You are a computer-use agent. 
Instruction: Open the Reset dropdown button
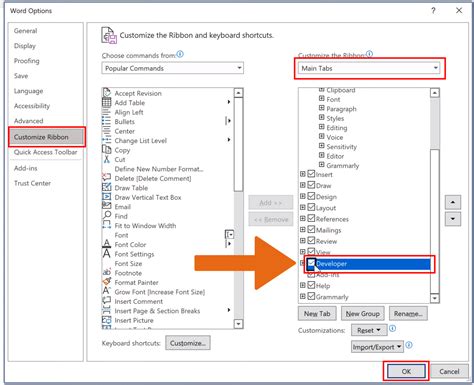pos(369,330)
